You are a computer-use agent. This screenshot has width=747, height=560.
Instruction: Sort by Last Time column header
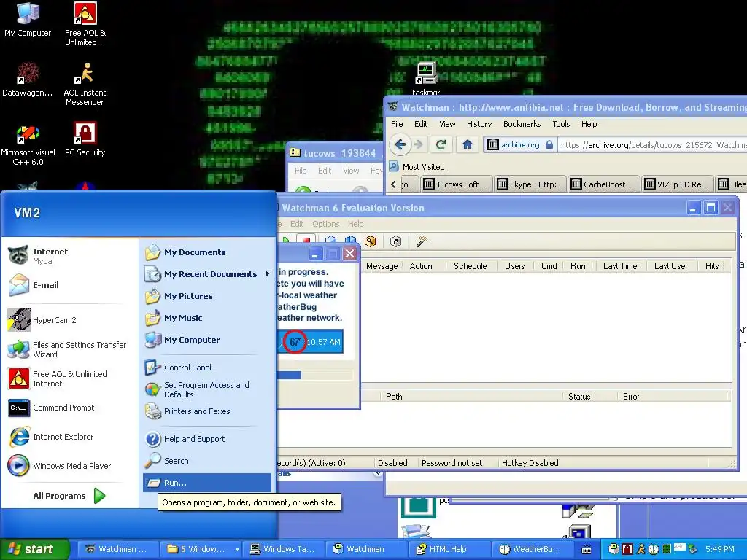(620, 265)
